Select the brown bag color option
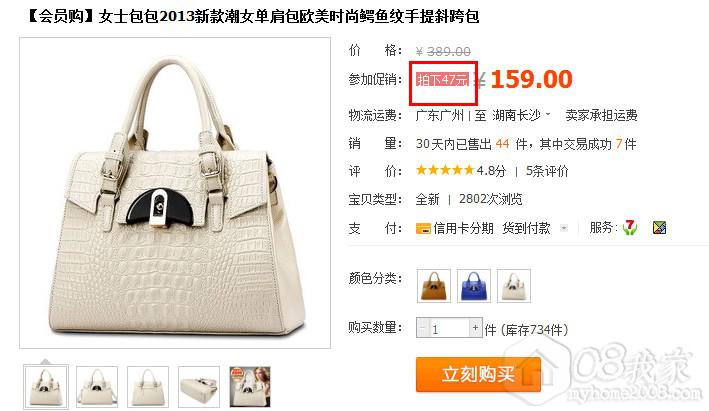The width and height of the screenshot is (709, 411). [x=434, y=286]
